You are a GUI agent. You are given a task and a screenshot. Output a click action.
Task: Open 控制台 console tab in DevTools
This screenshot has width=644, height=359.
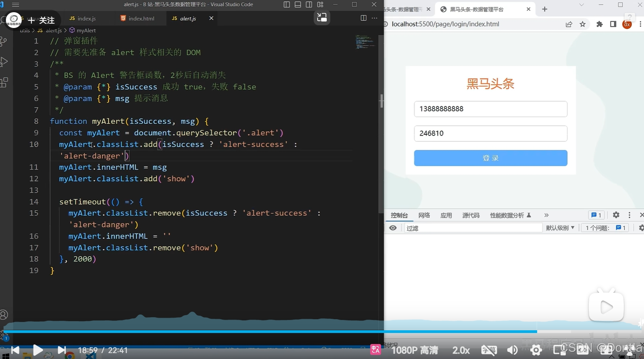click(399, 215)
